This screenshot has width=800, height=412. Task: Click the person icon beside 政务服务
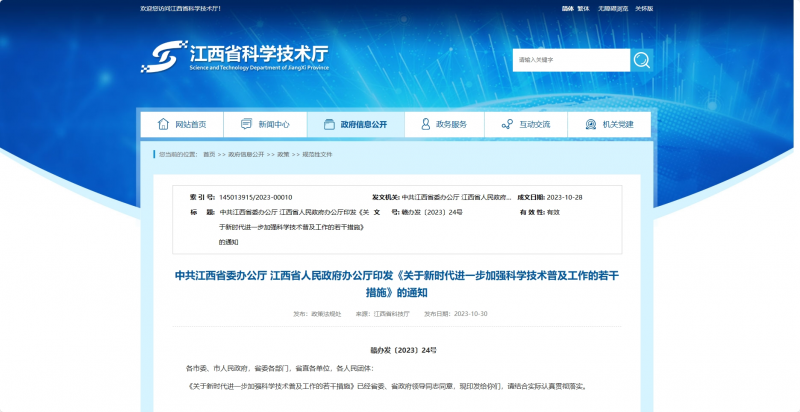pos(426,124)
